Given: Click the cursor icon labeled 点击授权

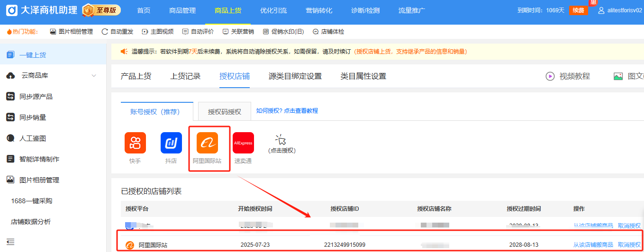Looking at the screenshot, I should click(x=281, y=140).
